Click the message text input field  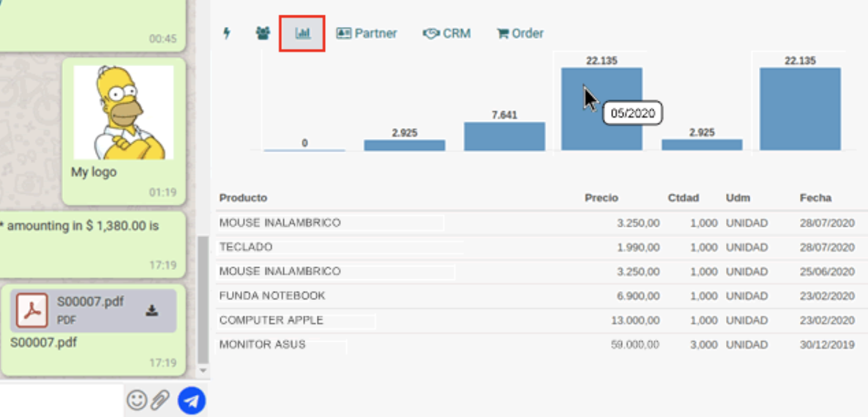[61, 400]
